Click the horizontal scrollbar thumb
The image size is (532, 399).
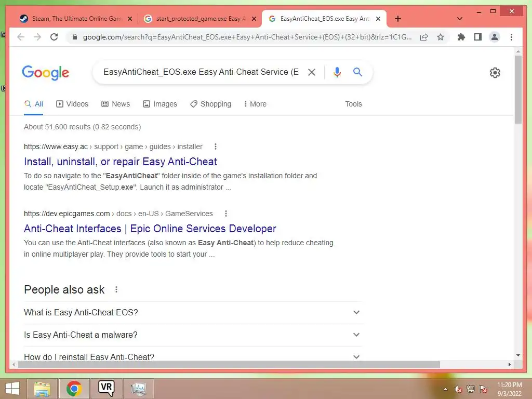229,364
